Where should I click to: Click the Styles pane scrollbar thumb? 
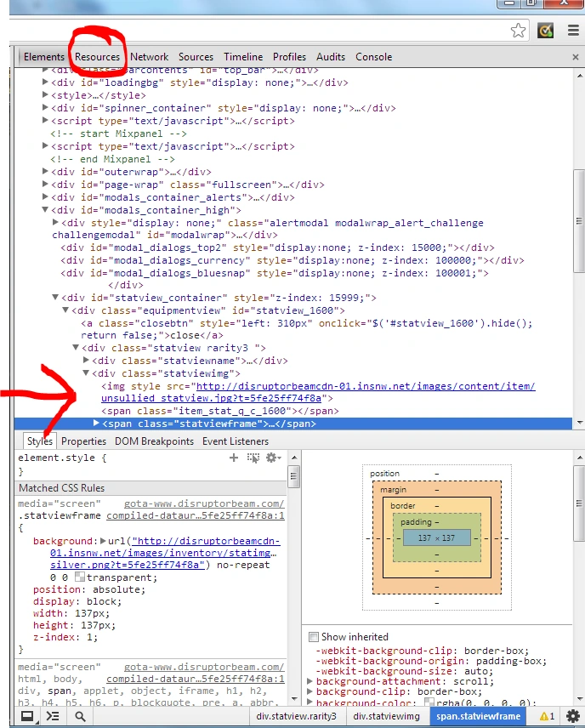(293, 477)
